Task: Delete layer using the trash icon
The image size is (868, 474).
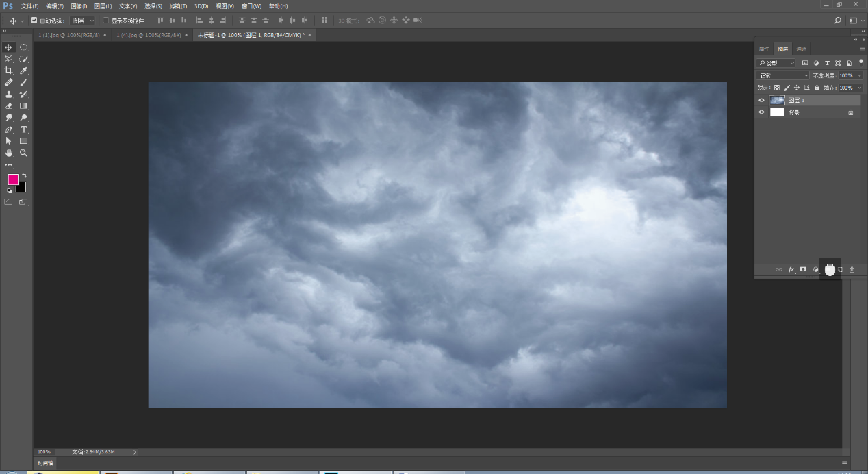Action: point(852,270)
